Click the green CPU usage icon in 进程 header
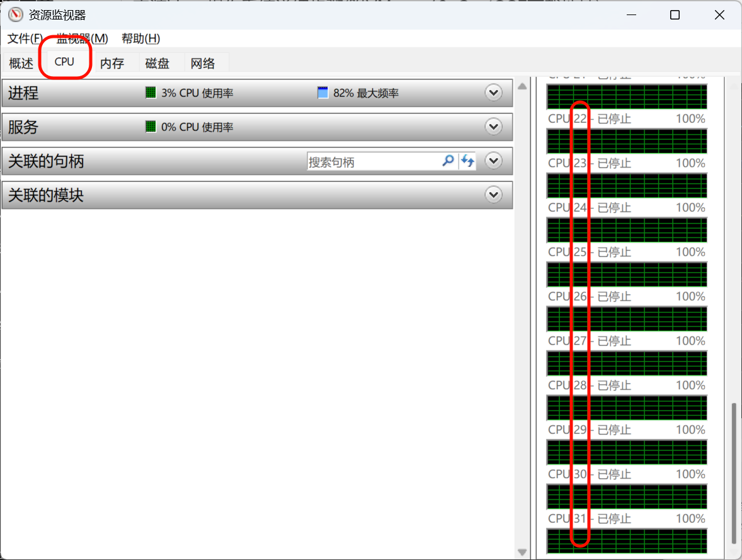Image resolution: width=742 pixels, height=560 pixels. pyautogui.click(x=151, y=93)
